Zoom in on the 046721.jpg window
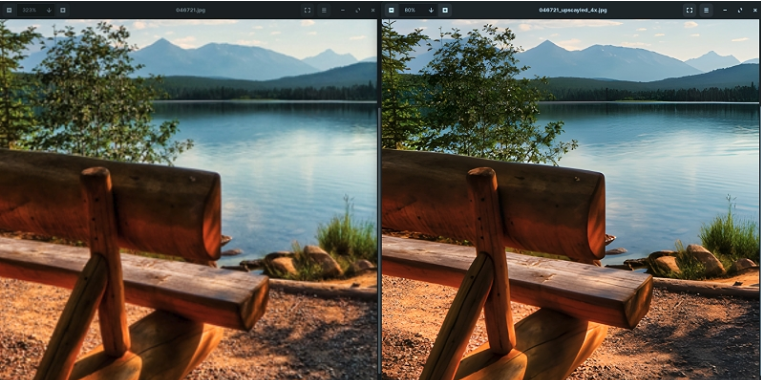This screenshot has width=761, height=380. click(x=62, y=10)
